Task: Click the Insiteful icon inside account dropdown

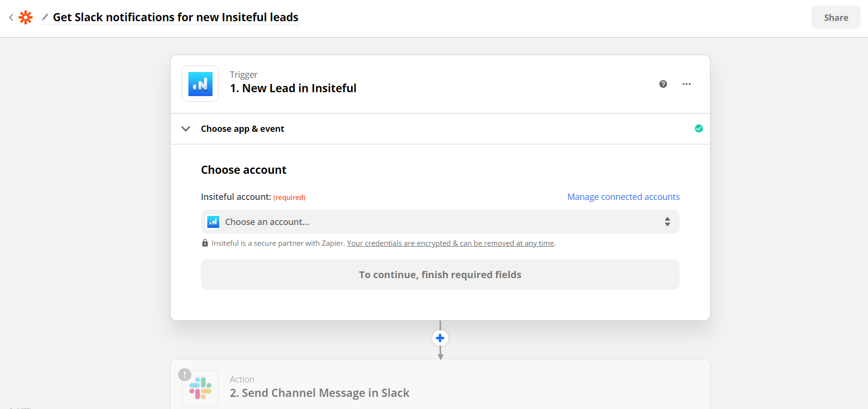Action: 213,222
